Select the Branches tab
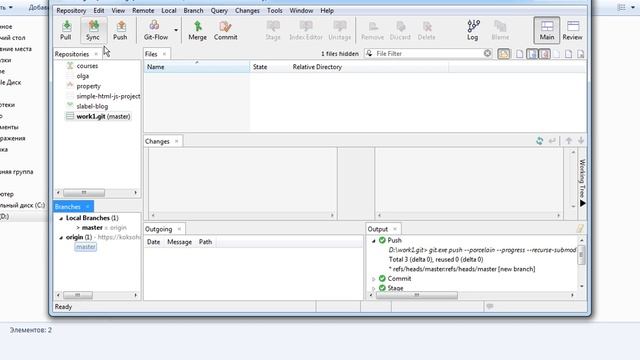This screenshot has width=640, height=360. click(x=68, y=207)
